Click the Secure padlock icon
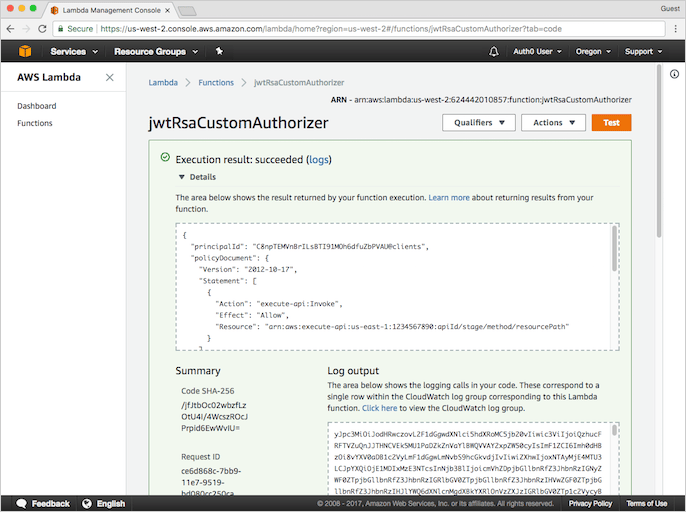The width and height of the screenshot is (686, 512). pos(61,29)
